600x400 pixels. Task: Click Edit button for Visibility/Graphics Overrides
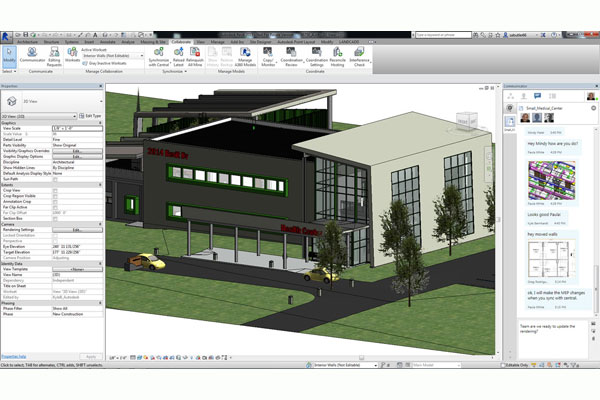pos(76,151)
